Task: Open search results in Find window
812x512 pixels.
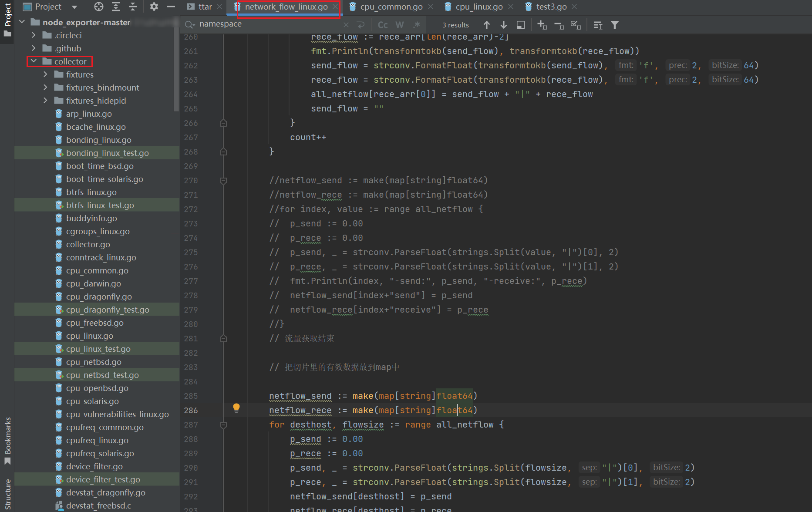Action: 520,25
